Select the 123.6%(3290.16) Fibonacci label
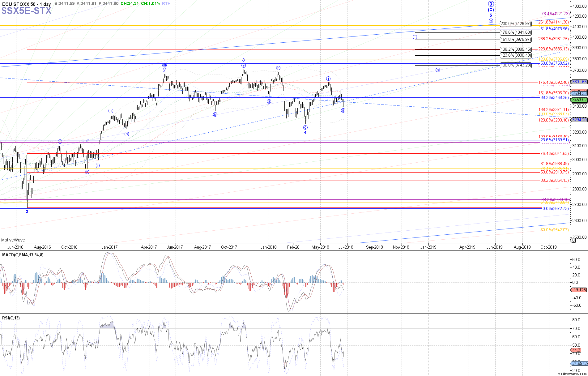588x376 pixels. [x=553, y=120]
